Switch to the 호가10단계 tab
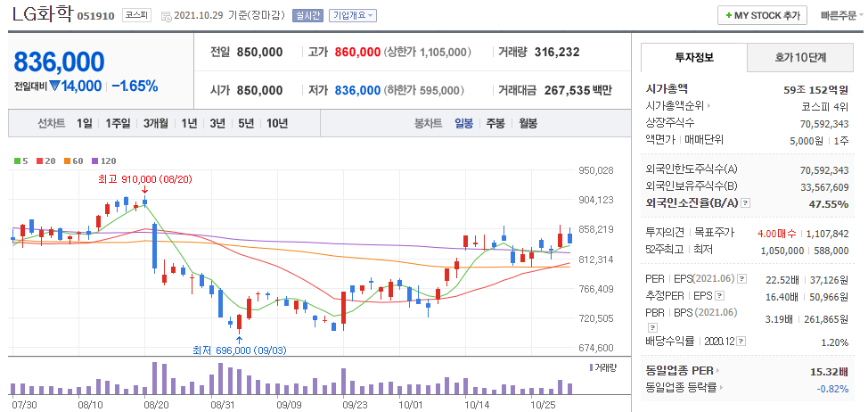The image size is (868, 412). pyautogui.click(x=800, y=57)
